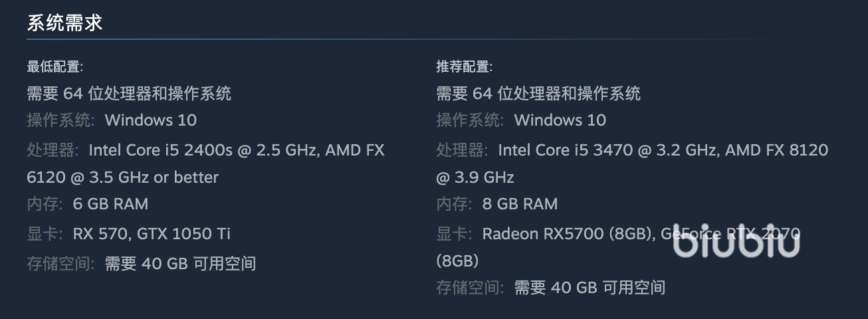Click the 6 GB RAM value

tap(110, 204)
